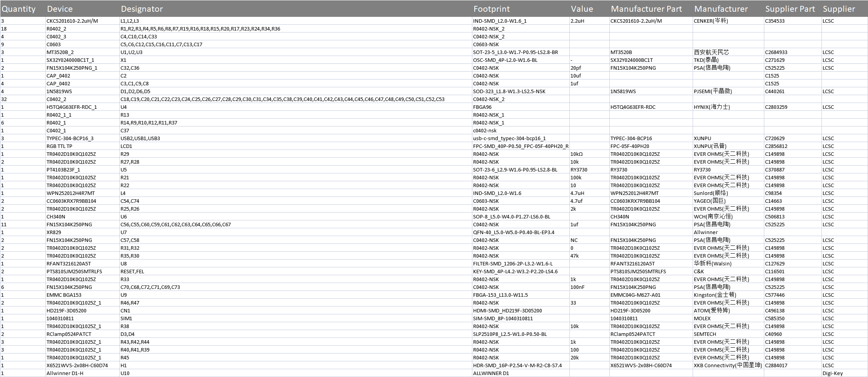Select designator cell RESET,FEL

coord(132,271)
